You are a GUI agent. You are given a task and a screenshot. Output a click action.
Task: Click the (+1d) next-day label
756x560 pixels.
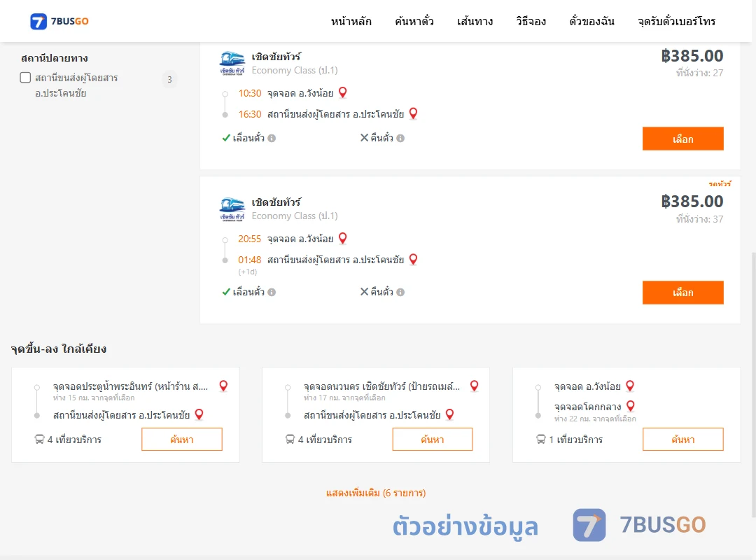click(248, 272)
